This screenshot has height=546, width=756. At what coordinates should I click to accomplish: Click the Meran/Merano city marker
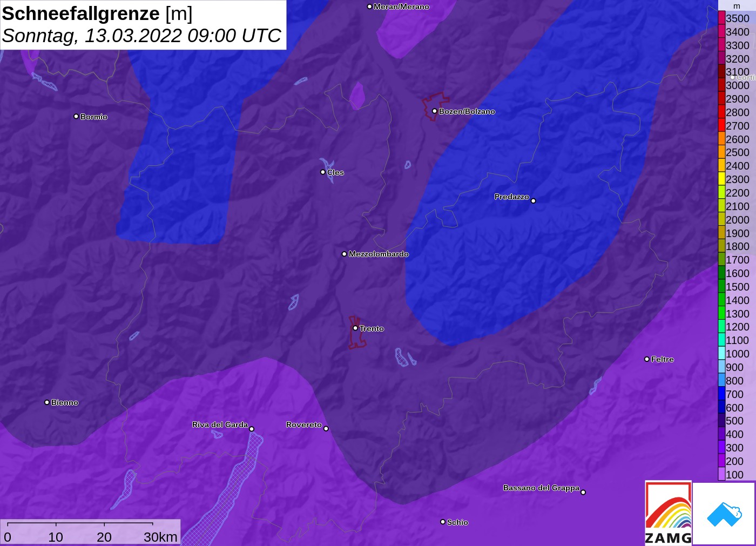point(369,6)
